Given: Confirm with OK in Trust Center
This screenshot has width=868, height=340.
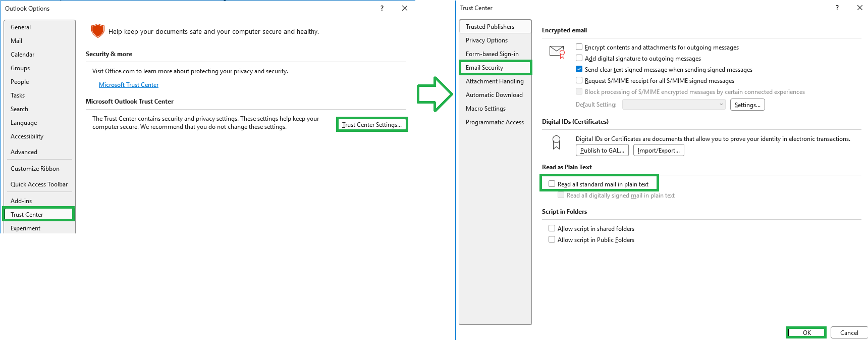Looking at the screenshot, I should coord(806,332).
